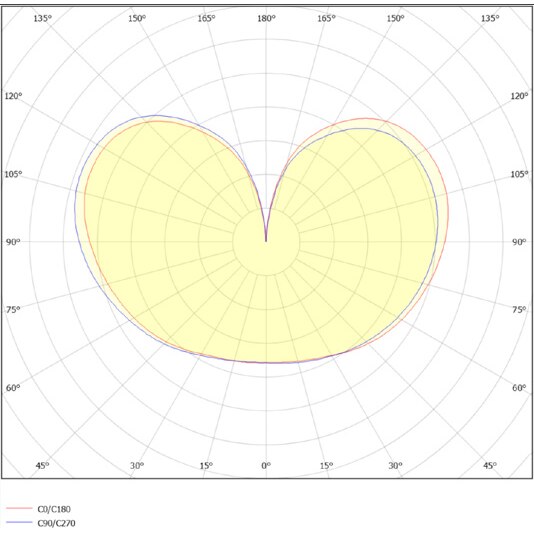Click the left 75° axis label
534x534 pixels.
click(x=13, y=309)
